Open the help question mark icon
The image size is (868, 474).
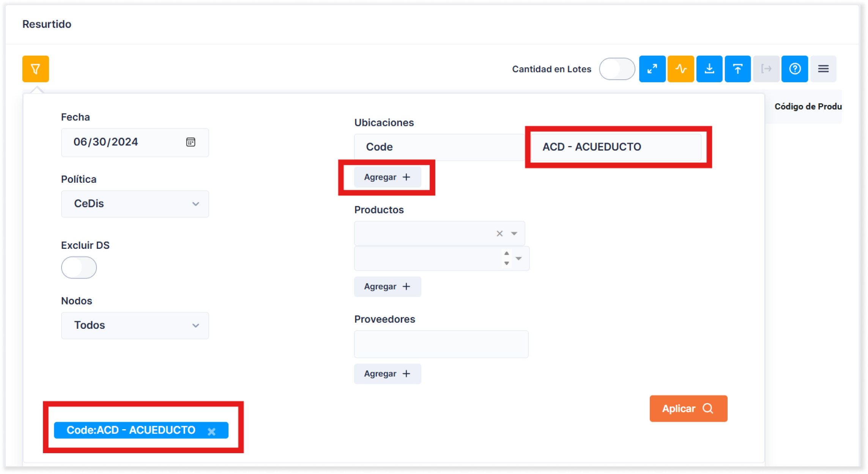pyautogui.click(x=795, y=69)
